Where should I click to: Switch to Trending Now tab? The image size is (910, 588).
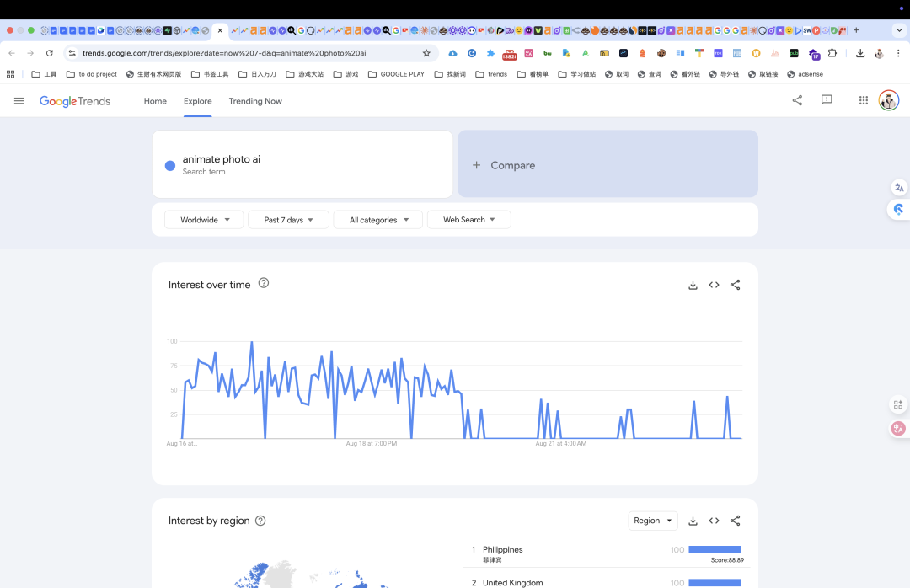point(255,101)
